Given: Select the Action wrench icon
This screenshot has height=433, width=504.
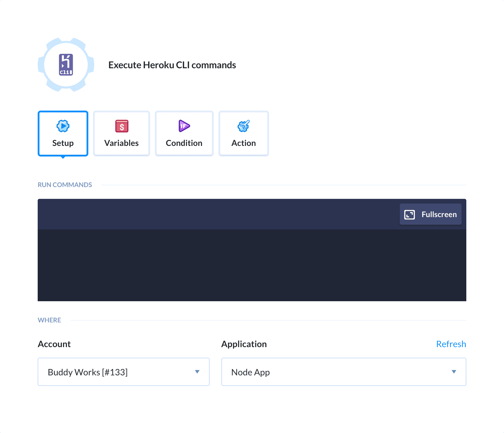Looking at the screenshot, I should point(243,126).
